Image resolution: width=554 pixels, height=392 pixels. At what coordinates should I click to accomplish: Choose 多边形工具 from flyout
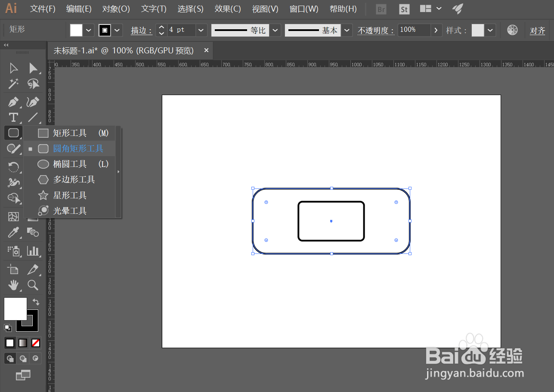click(x=69, y=180)
